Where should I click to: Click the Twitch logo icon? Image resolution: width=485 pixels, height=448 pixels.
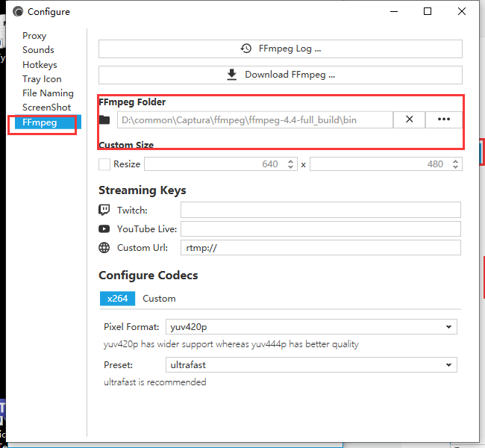104,210
